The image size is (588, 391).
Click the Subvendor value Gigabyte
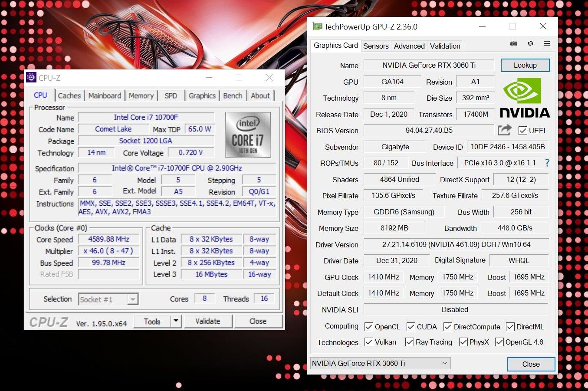pyautogui.click(x=395, y=147)
